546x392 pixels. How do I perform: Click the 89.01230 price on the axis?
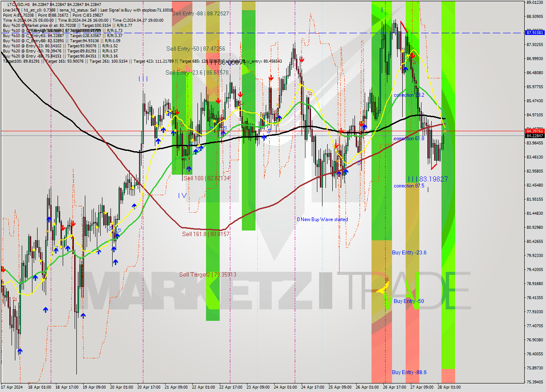[x=535, y=3]
